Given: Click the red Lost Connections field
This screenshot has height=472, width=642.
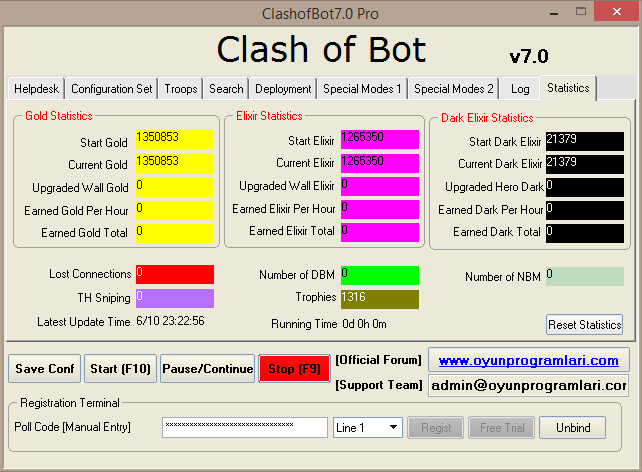Looking at the screenshot, I should coord(175,274).
